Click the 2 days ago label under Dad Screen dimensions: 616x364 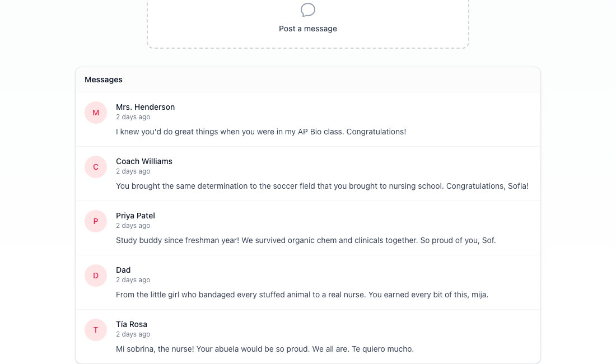pyautogui.click(x=133, y=280)
